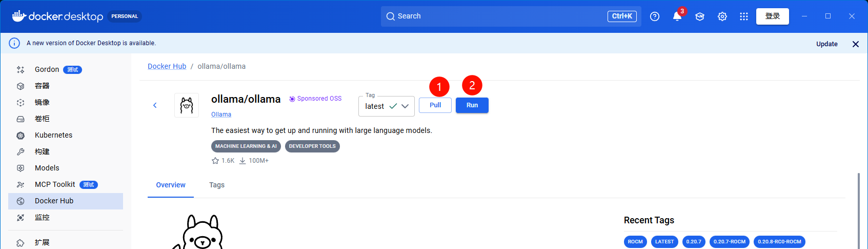Viewport: 868px width, 249px height.
Task: Click the MACHINE LEARNING & AI chip
Action: (246, 146)
